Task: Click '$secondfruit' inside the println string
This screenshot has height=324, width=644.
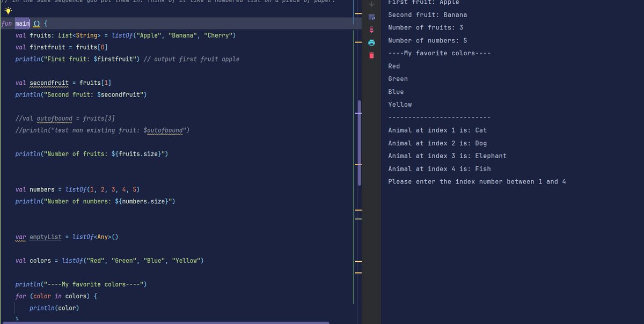Action: point(119,94)
